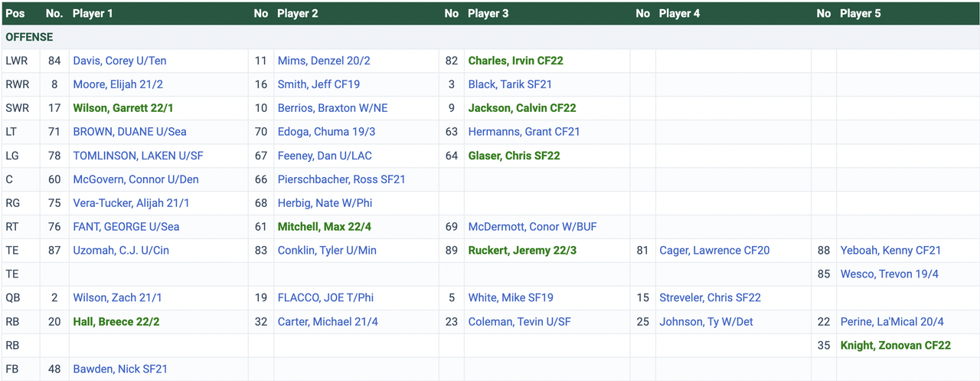The image size is (980, 381).
Task: Click Yeboah, Kenny CF21 link
Action: pyautogui.click(x=890, y=251)
